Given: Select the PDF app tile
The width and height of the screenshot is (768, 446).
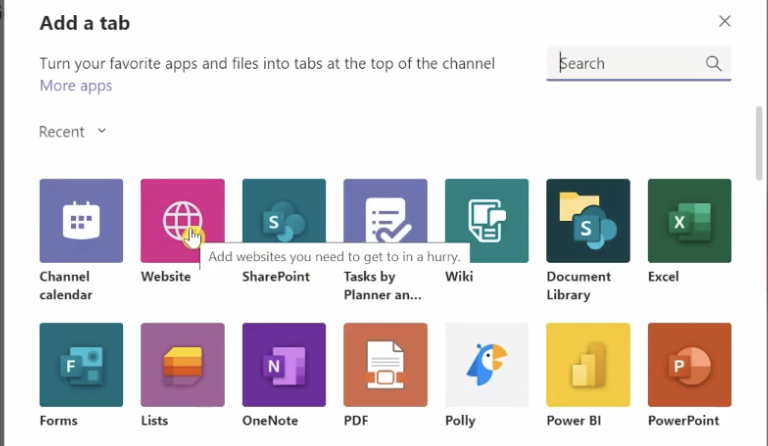Looking at the screenshot, I should 385,365.
